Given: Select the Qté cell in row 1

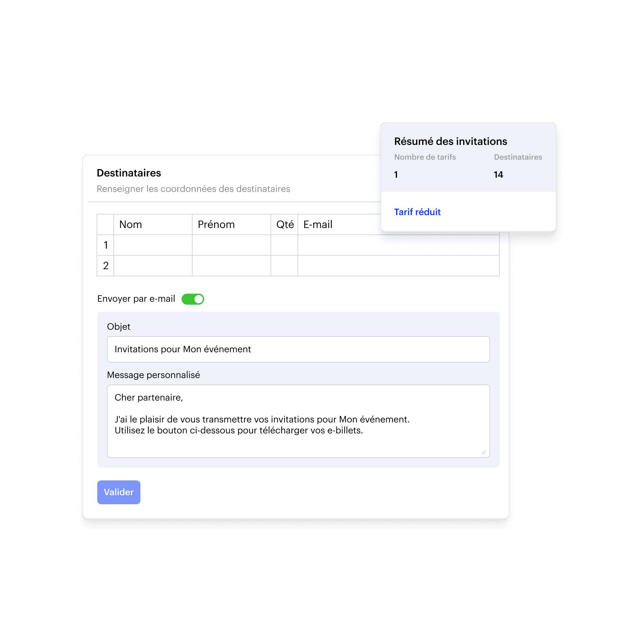Looking at the screenshot, I should [284, 245].
